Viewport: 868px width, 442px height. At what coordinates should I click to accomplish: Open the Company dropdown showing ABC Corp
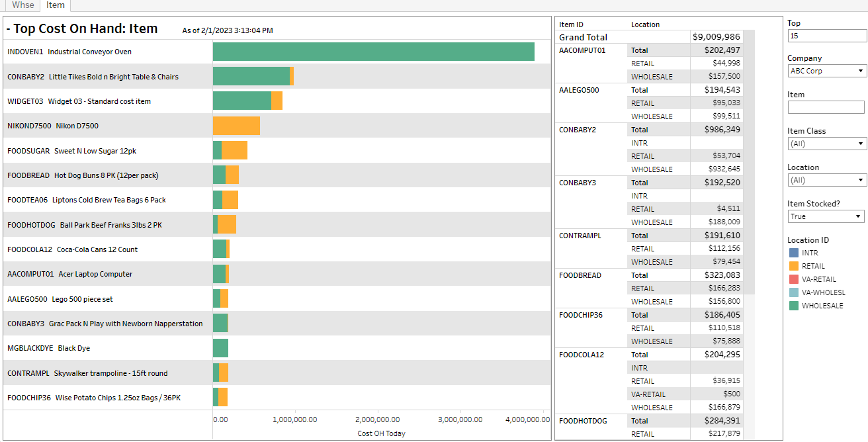pyautogui.click(x=826, y=71)
